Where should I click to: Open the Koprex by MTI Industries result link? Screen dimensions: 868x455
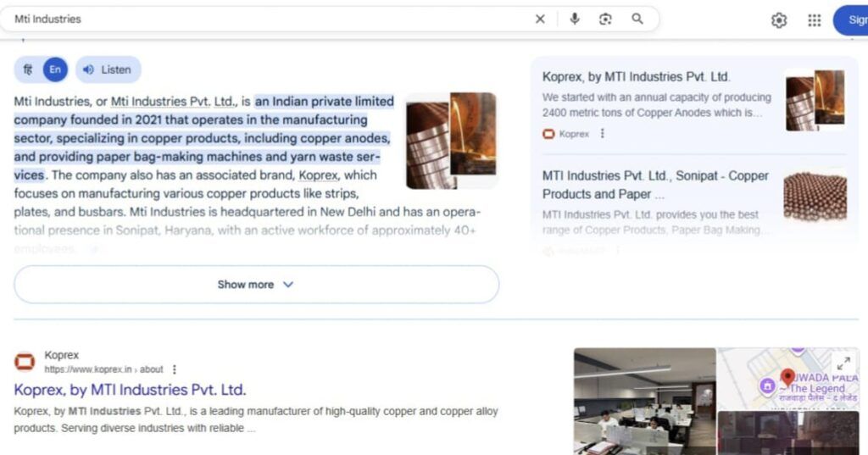point(130,390)
